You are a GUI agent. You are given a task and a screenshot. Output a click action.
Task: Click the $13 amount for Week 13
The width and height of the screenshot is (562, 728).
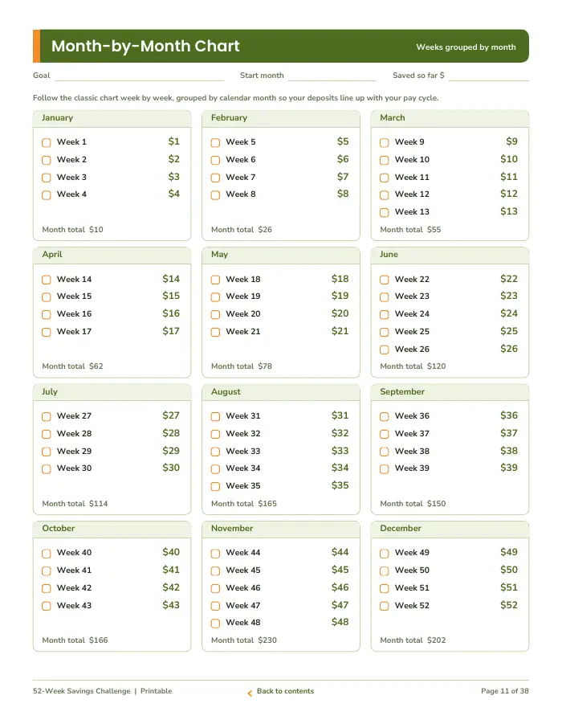click(x=509, y=211)
